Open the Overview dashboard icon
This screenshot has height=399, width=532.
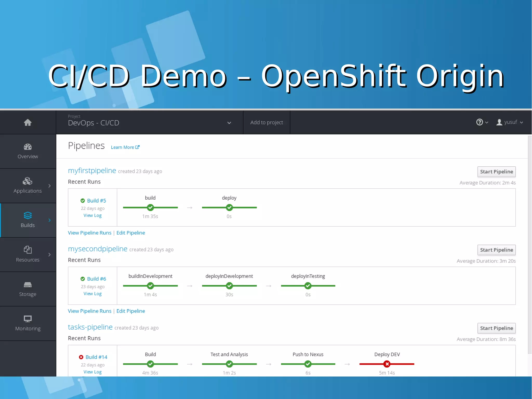click(x=28, y=147)
